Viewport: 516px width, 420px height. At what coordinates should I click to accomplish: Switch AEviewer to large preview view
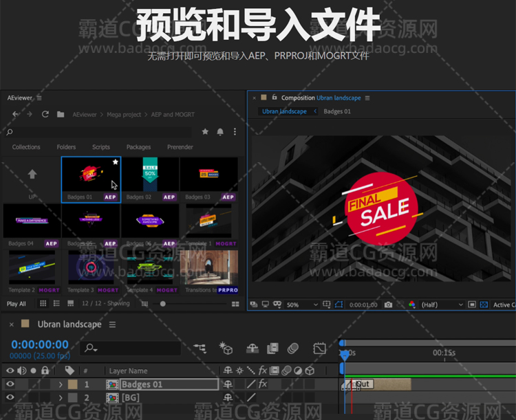point(70,303)
